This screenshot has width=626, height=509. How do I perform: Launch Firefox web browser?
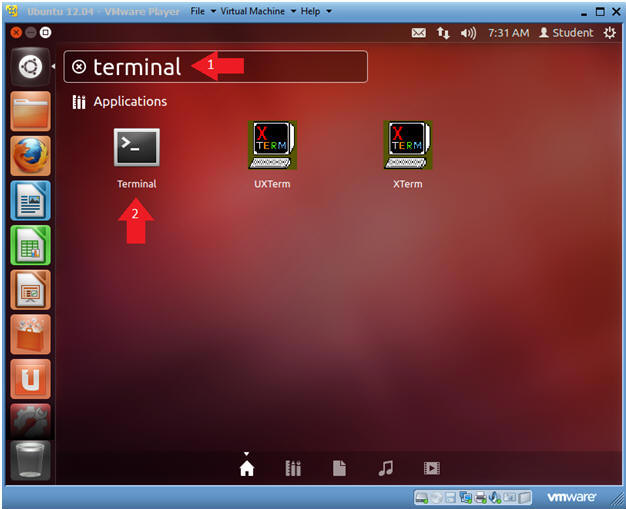[x=30, y=156]
